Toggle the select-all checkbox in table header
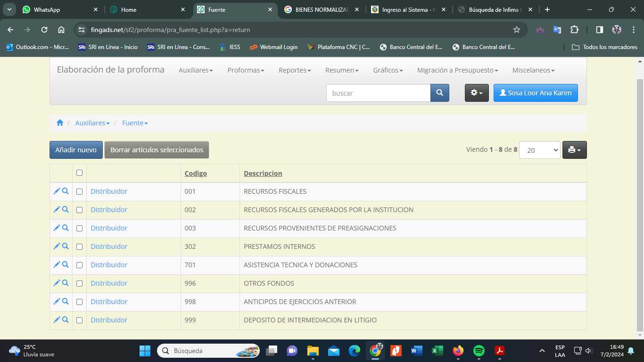Image resolution: width=644 pixels, height=362 pixels. [79, 173]
